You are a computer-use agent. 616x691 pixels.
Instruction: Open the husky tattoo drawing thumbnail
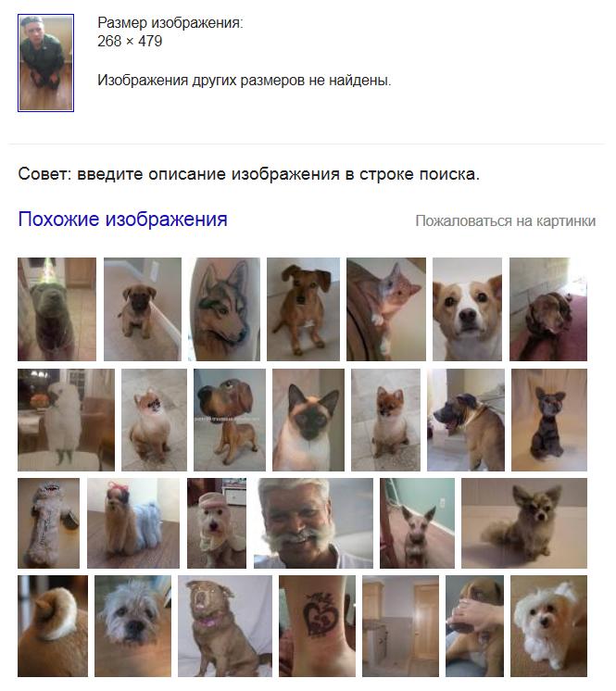pyautogui.click(x=224, y=309)
